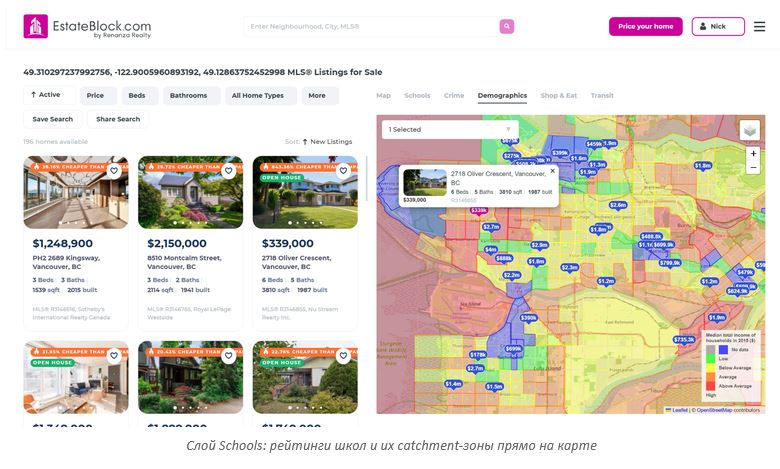Image resolution: width=780 pixels, height=469 pixels.
Task: Click the Share Search button
Action: tap(118, 119)
